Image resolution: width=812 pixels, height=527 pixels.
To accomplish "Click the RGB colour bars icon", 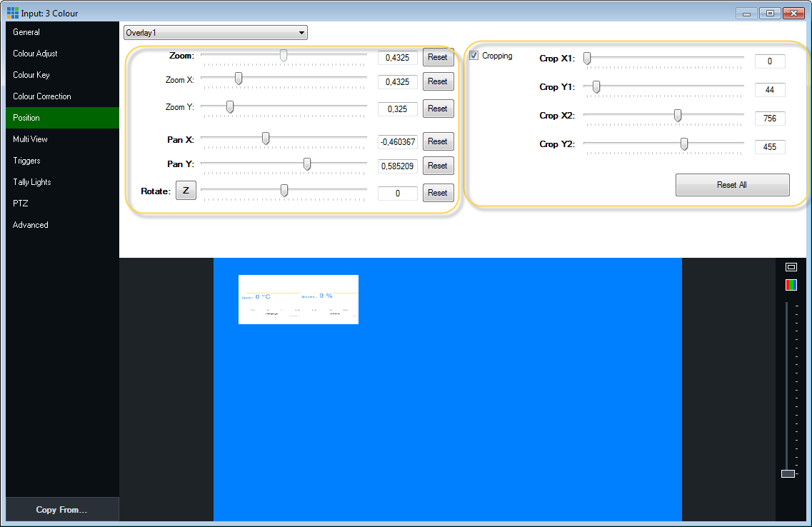I will (x=791, y=285).
